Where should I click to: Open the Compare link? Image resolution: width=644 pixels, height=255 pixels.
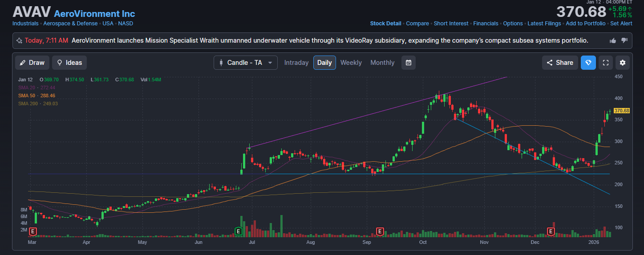tap(417, 24)
